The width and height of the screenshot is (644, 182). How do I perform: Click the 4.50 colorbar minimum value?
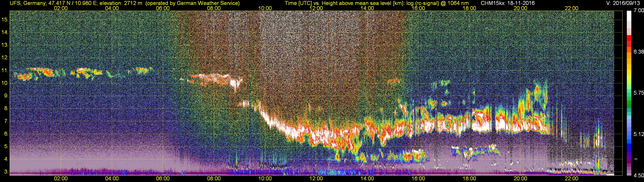639,175
